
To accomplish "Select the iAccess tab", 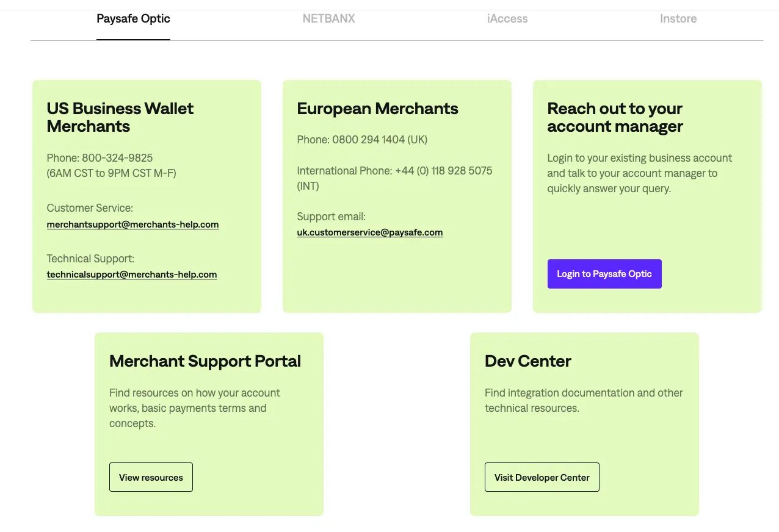I will [x=507, y=19].
